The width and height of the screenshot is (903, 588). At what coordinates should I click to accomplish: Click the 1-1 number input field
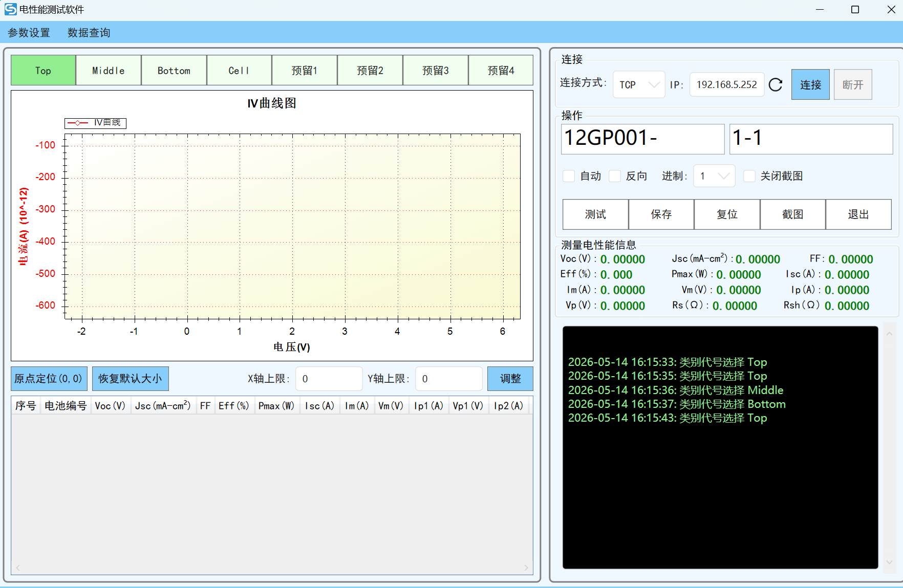(811, 139)
